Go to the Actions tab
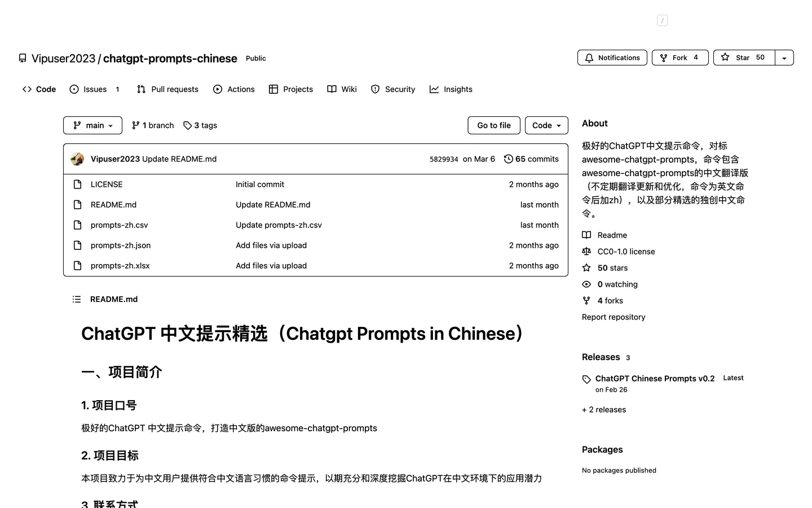The image size is (812, 508). click(x=234, y=89)
